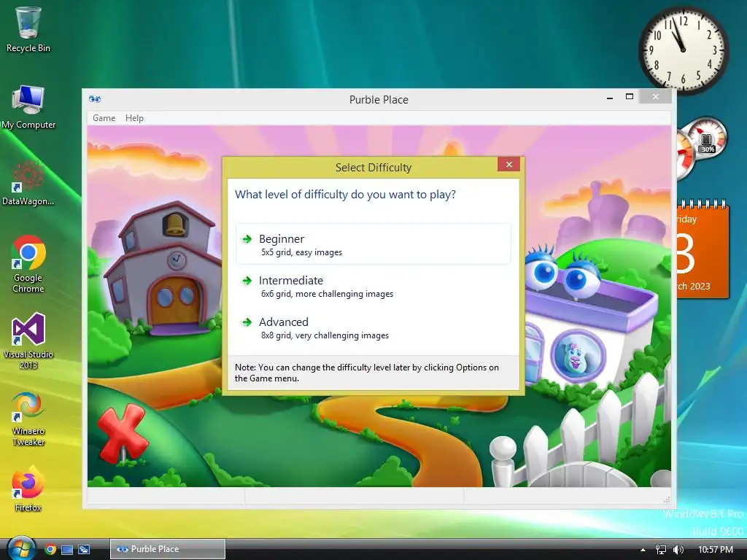Click the '5x5 grid, easy images' text
The height and width of the screenshot is (560, 747).
pos(301,252)
